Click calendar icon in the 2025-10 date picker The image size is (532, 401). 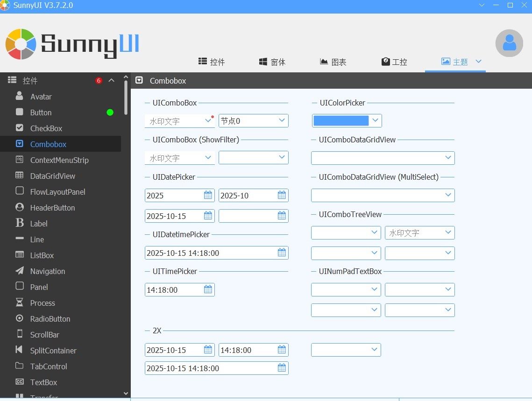point(282,195)
